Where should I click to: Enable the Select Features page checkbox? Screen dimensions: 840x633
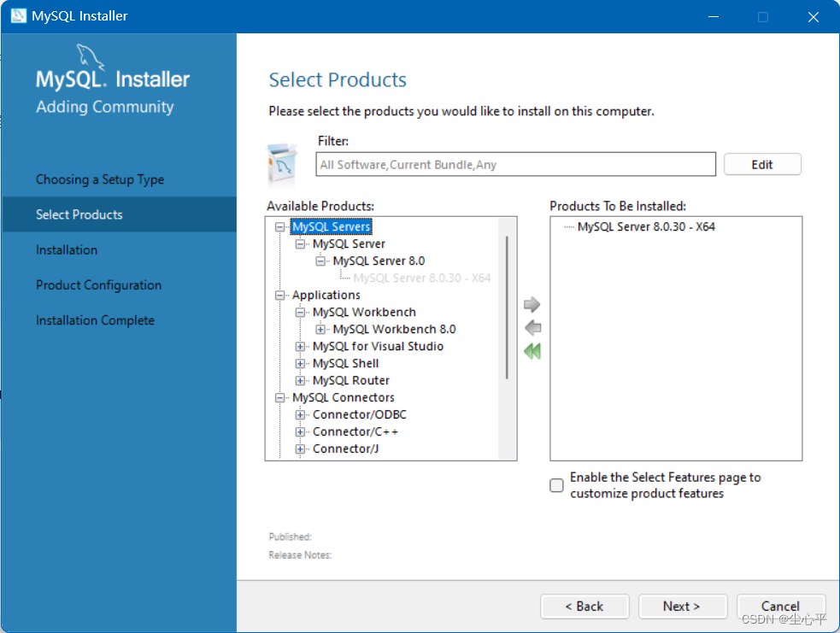[x=556, y=485]
